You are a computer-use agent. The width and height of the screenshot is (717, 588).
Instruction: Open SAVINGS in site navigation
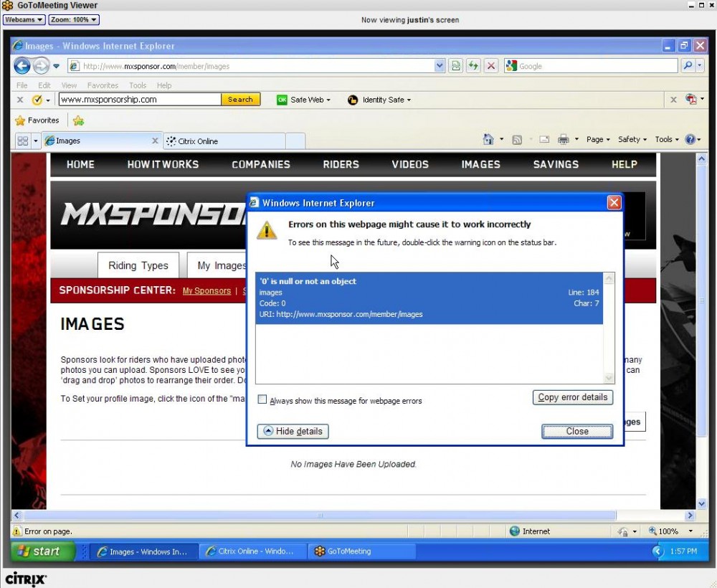click(556, 165)
